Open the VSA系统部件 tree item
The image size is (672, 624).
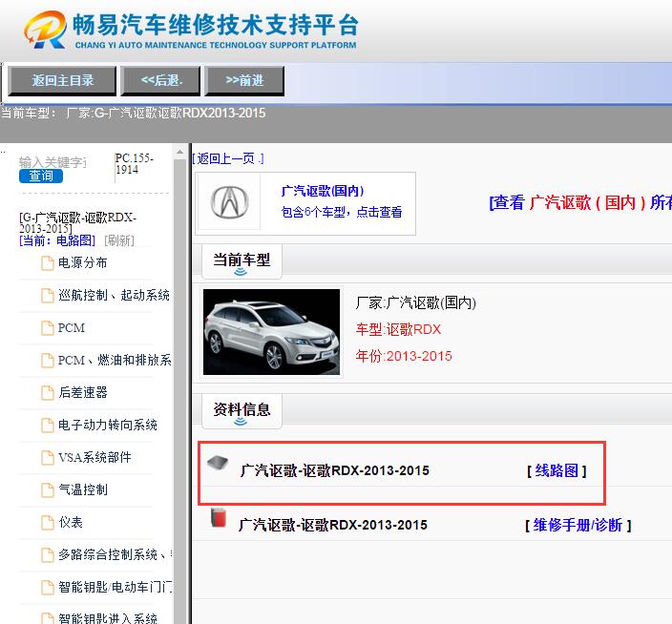pos(94,457)
